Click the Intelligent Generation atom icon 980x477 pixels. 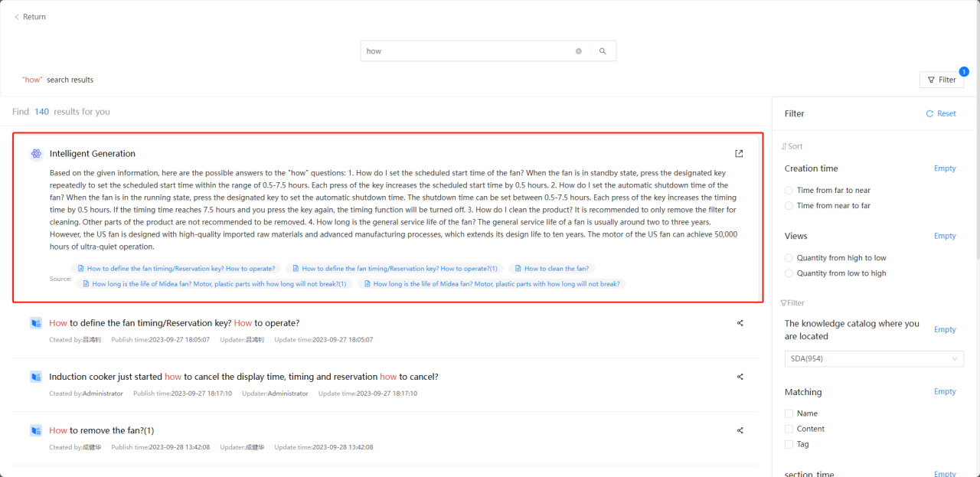coord(36,154)
